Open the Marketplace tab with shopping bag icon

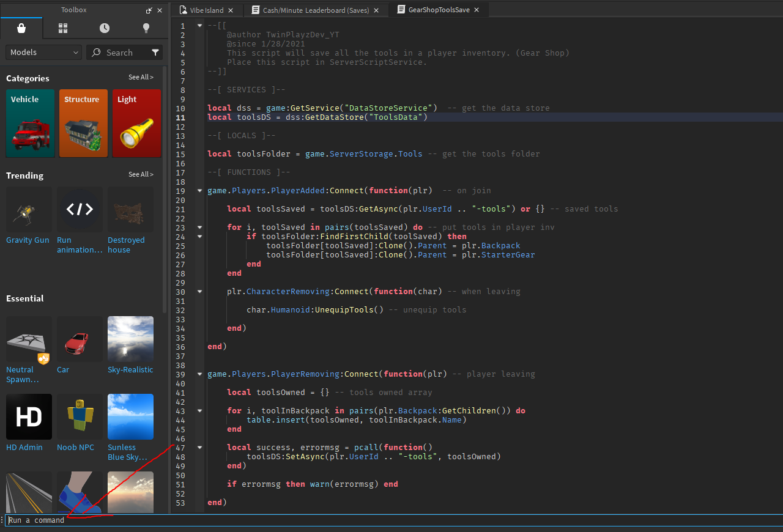click(x=21, y=28)
